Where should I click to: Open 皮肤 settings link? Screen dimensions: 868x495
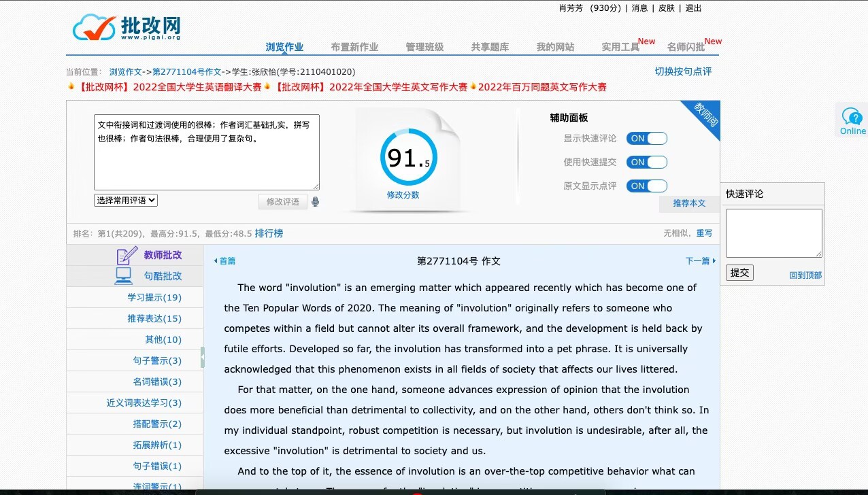pos(667,8)
